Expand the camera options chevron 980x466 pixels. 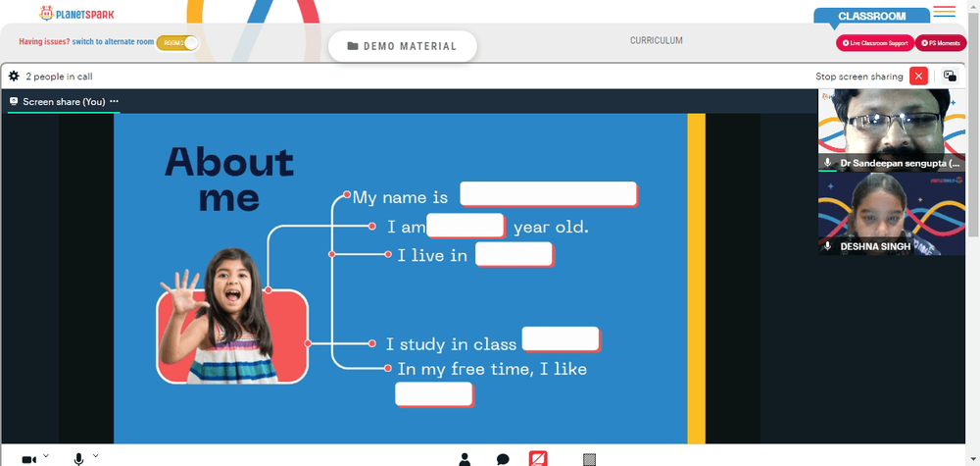pyautogui.click(x=46, y=455)
